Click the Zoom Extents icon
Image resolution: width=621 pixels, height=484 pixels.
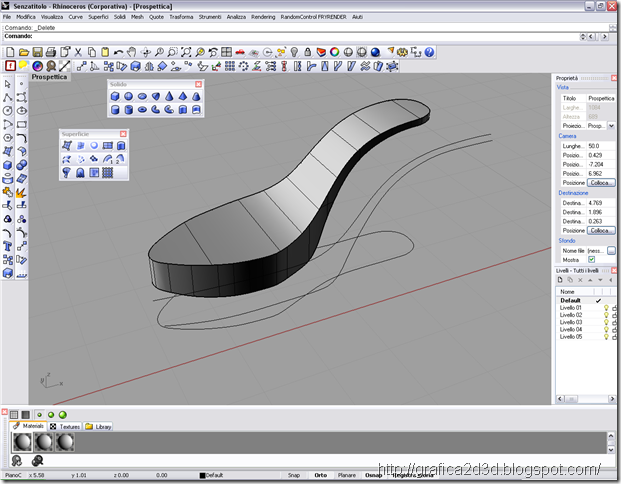[186, 52]
